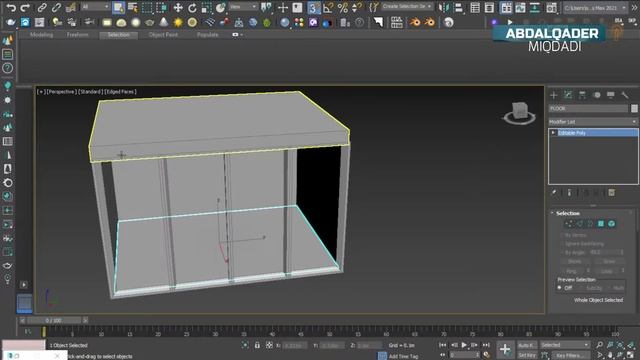Open the Edged Faces shading menu

(x=120, y=92)
